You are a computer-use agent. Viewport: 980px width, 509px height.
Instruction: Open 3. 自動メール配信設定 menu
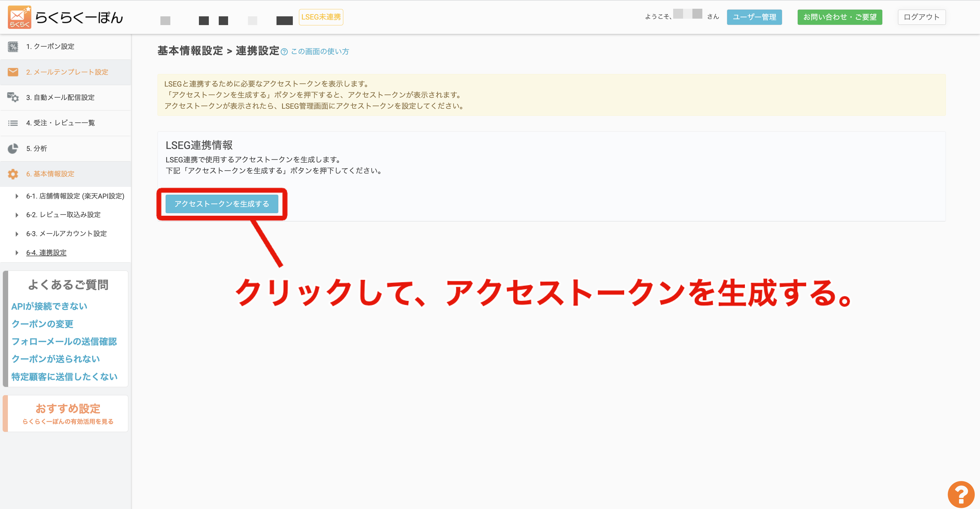click(x=65, y=98)
